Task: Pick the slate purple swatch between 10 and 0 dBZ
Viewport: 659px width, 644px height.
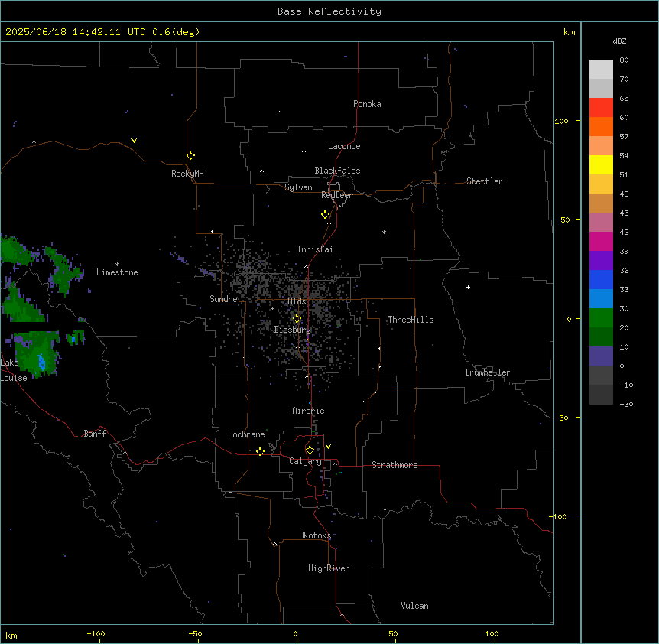Action: coord(601,356)
